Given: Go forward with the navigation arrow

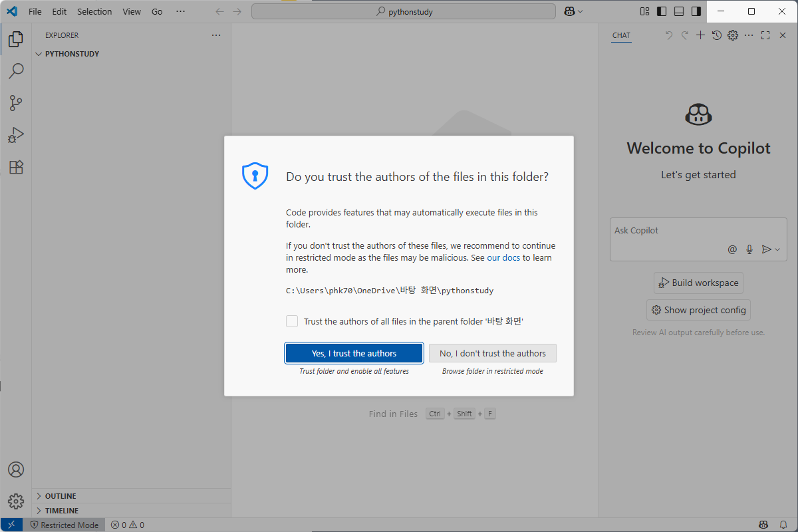Looking at the screenshot, I should 237,11.
